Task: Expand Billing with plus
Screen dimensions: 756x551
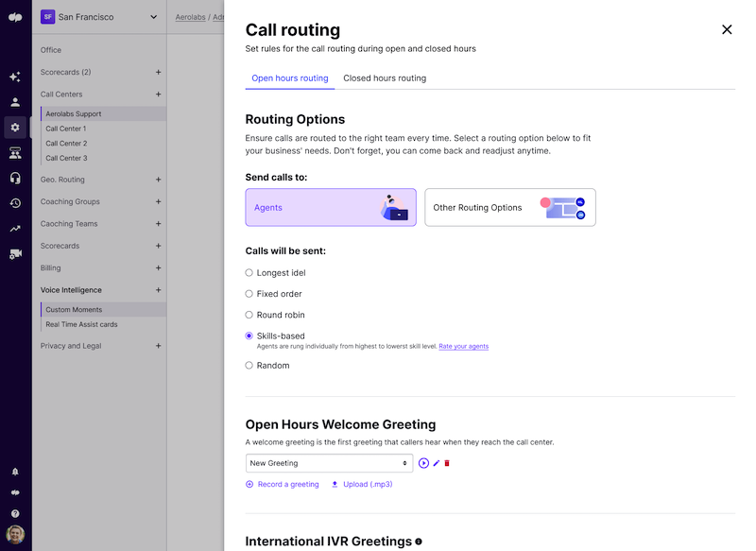Action: (x=158, y=268)
